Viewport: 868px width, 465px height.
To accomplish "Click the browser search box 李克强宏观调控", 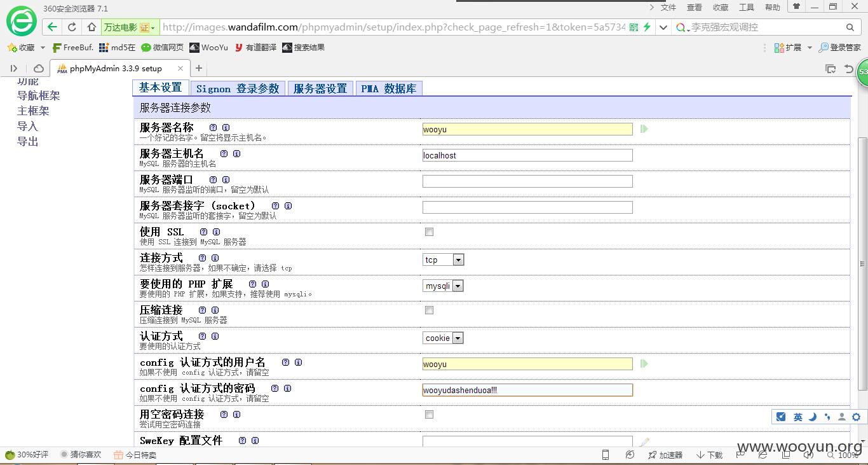I will point(766,27).
